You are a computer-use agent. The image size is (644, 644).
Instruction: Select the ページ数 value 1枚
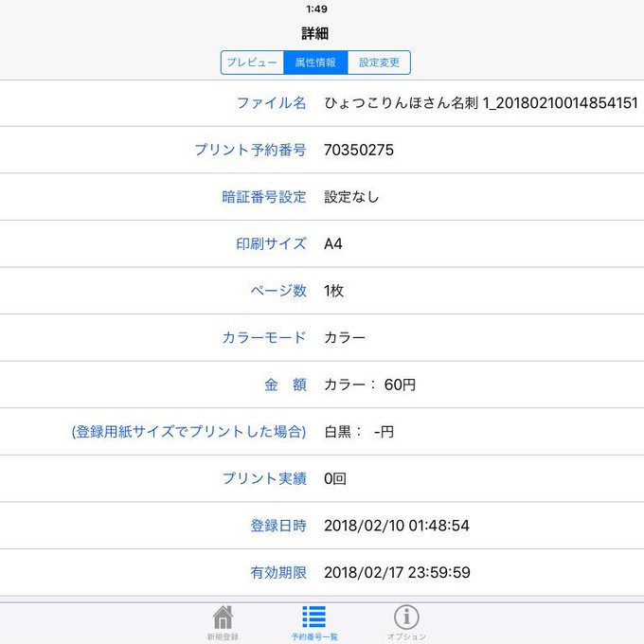coord(333,291)
